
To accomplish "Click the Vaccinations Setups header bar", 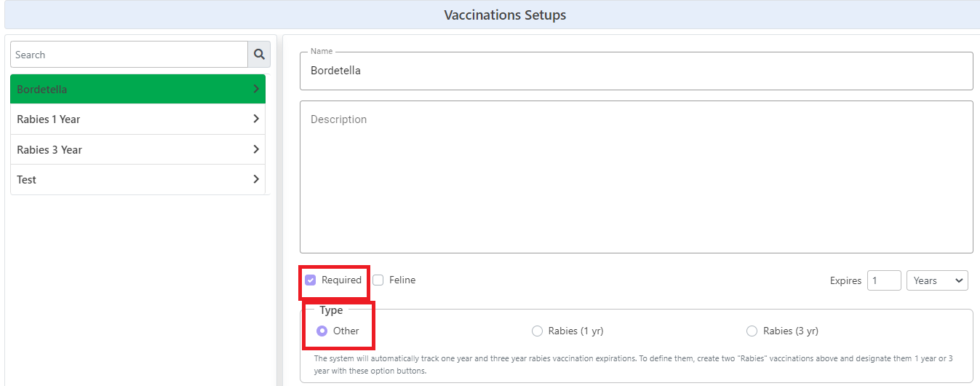I will point(490,15).
